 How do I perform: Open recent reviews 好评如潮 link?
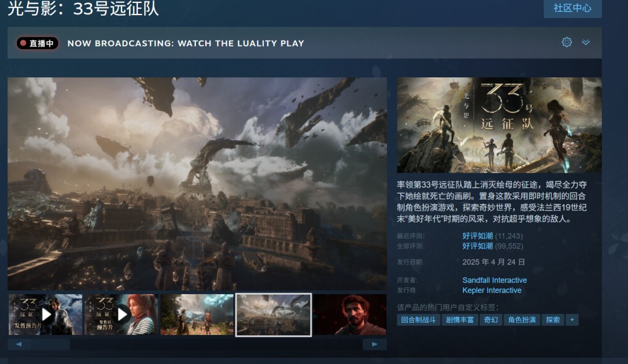click(477, 236)
